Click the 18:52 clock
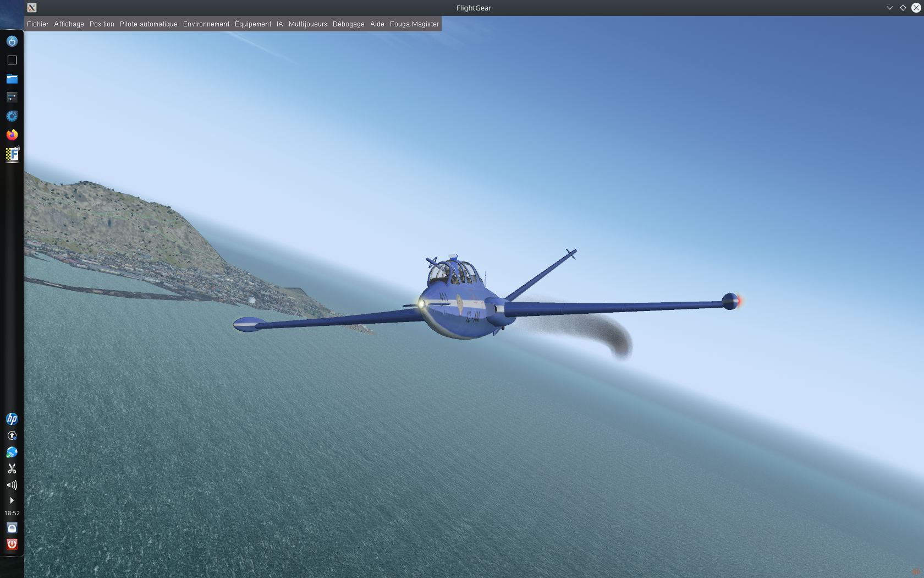The image size is (924, 578). click(x=12, y=513)
